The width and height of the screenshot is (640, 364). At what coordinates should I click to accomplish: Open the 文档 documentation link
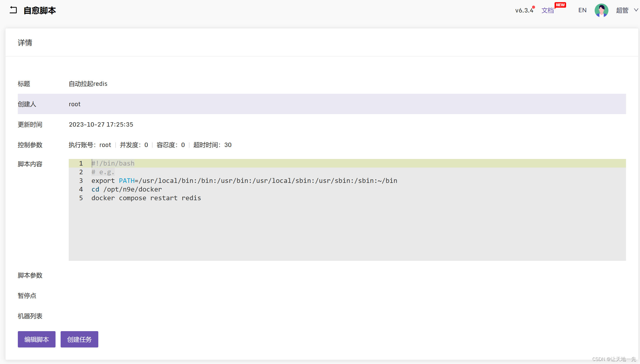(547, 10)
